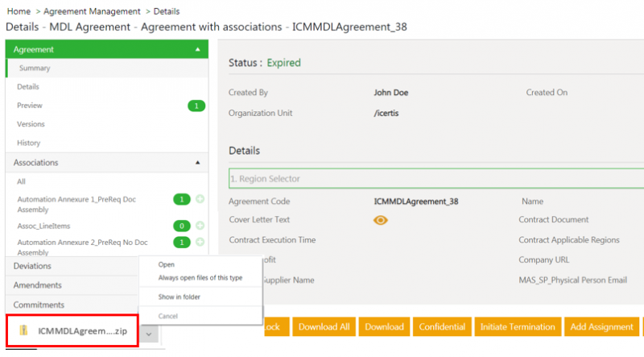
Task: Add association to Automation Annexure 2_PreReq No Doc Assembly
Action: tap(200, 243)
